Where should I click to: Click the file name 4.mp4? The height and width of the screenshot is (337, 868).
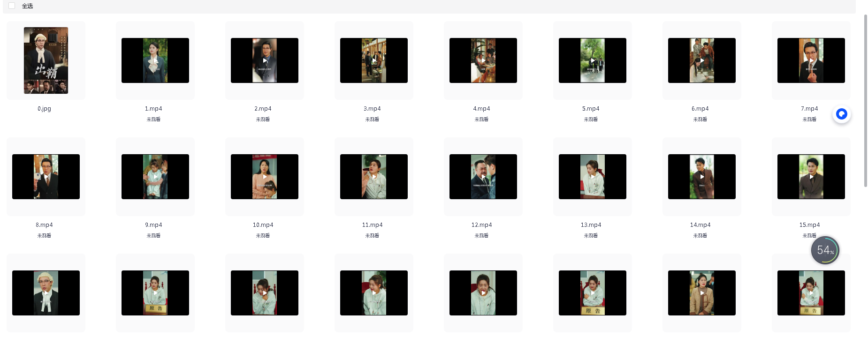[x=481, y=109]
